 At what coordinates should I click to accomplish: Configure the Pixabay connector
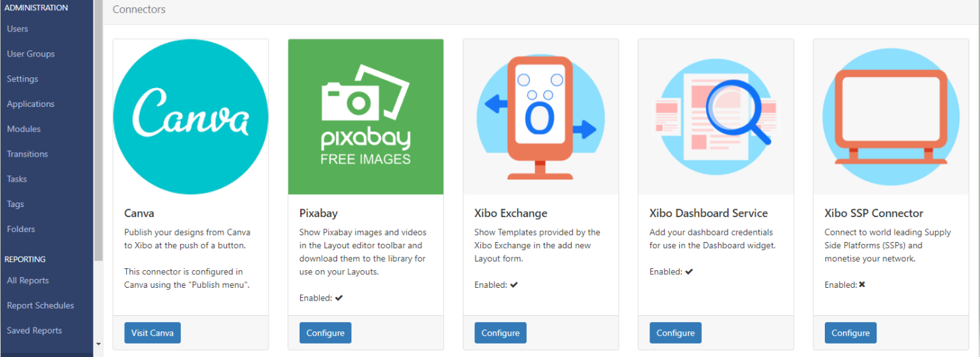(x=325, y=333)
